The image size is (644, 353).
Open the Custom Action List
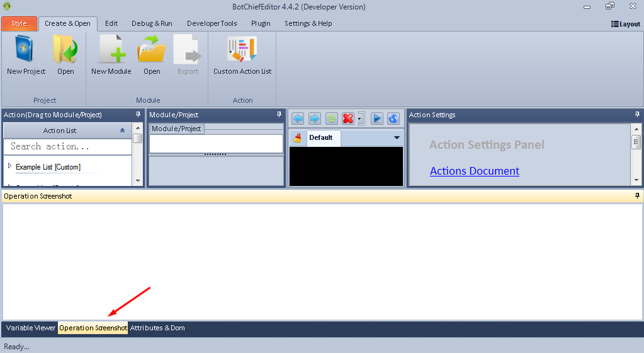tap(242, 50)
